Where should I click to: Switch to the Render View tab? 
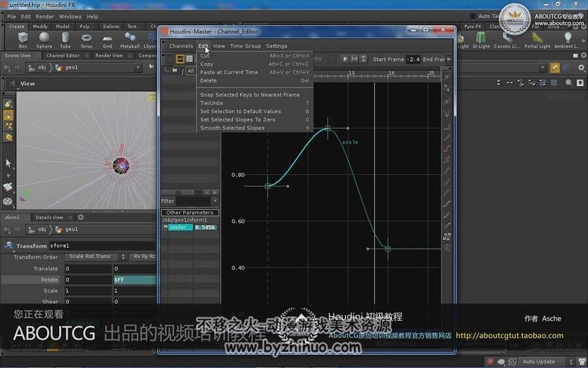click(x=109, y=56)
